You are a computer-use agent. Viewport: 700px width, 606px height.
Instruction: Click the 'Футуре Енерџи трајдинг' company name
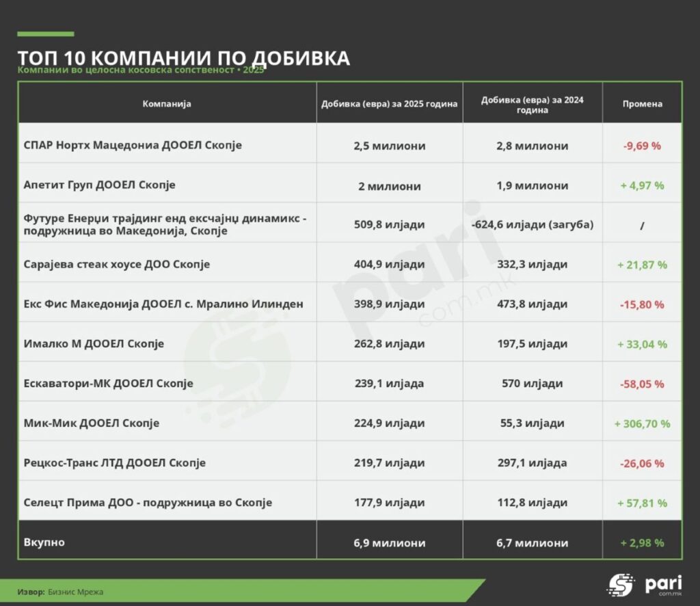pyautogui.click(x=165, y=224)
